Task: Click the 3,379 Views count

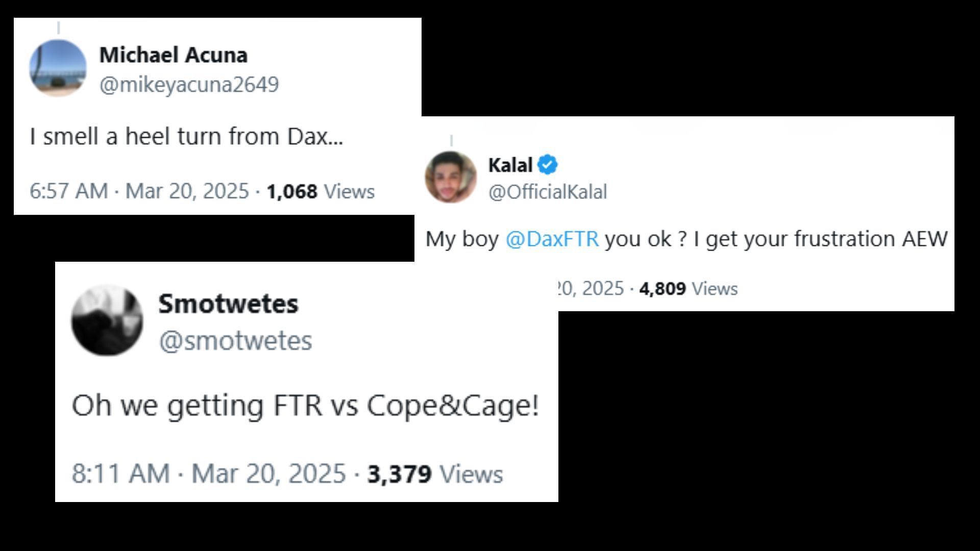Action: pos(435,473)
